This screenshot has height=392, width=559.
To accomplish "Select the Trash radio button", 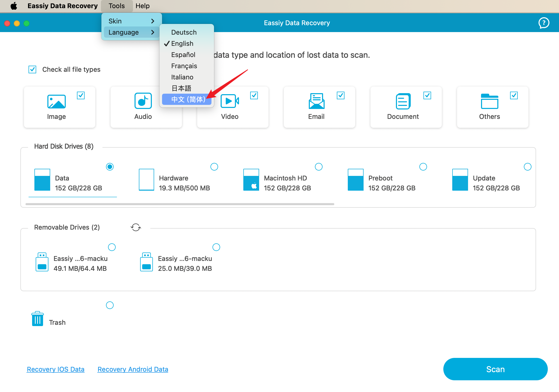I will click(110, 305).
